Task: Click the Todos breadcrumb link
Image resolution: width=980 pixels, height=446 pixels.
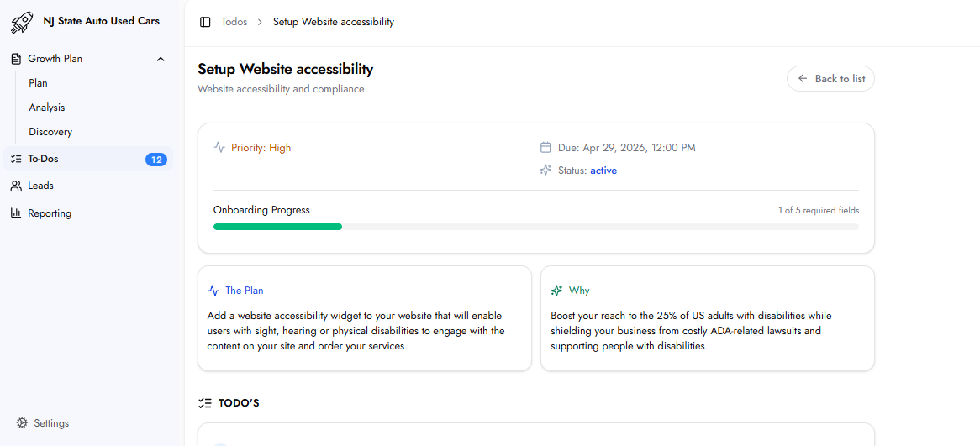Action: pyautogui.click(x=234, y=22)
